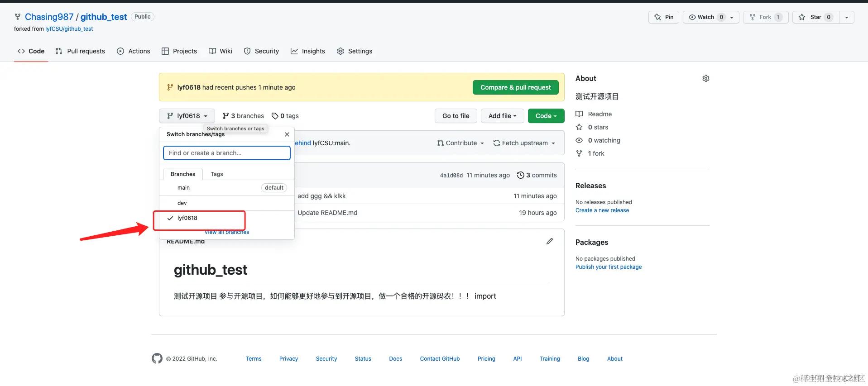Edit README with the pencil icon

pos(550,241)
